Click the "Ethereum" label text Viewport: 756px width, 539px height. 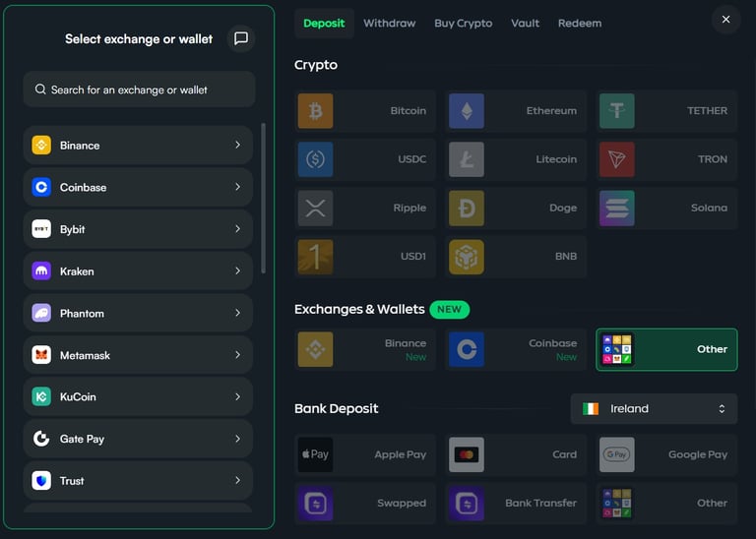(x=551, y=111)
